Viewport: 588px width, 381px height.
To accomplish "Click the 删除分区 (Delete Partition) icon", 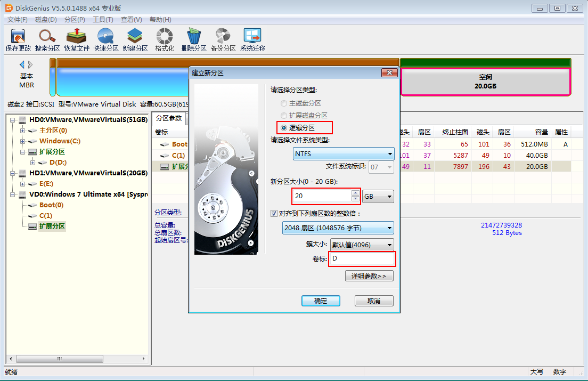I will [194, 40].
